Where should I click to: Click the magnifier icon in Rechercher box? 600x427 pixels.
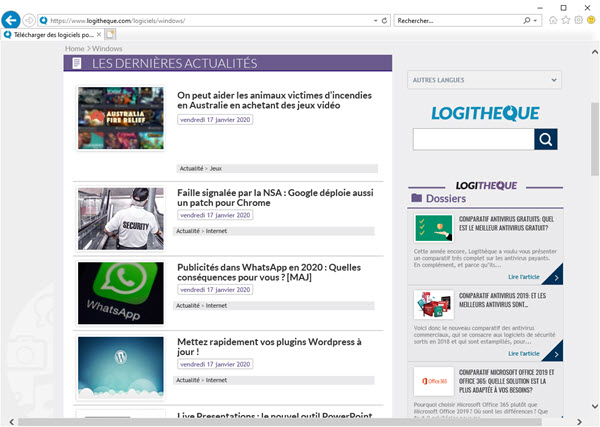click(527, 20)
